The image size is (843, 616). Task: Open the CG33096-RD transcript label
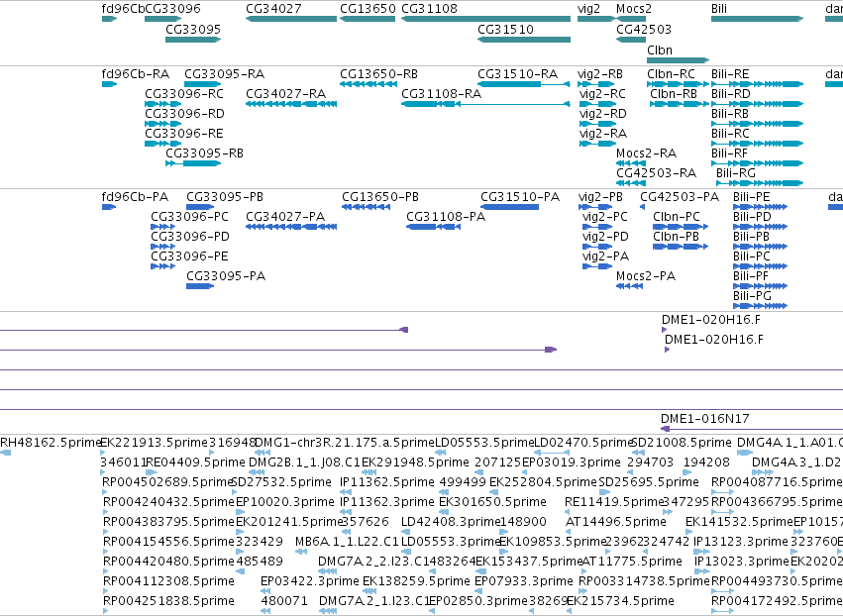tap(184, 114)
